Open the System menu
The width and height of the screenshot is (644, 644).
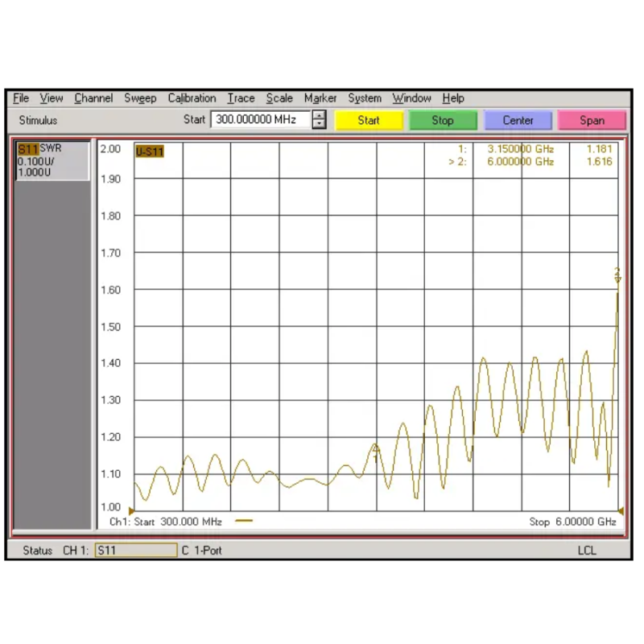pyautogui.click(x=365, y=98)
